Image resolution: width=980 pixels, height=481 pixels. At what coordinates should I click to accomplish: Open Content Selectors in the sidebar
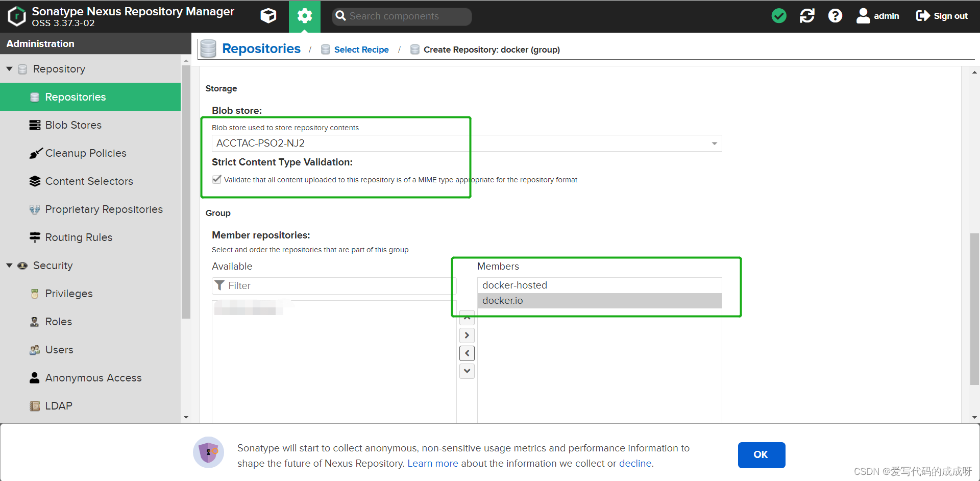point(90,181)
